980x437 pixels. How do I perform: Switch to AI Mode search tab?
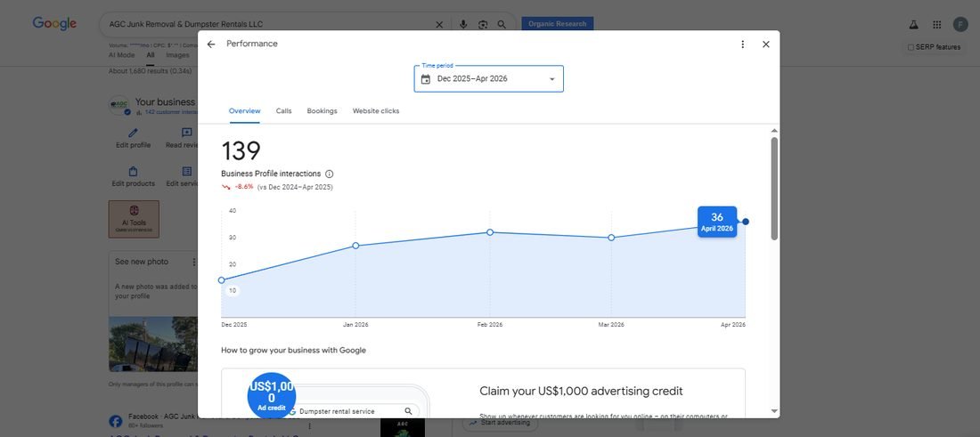click(121, 55)
